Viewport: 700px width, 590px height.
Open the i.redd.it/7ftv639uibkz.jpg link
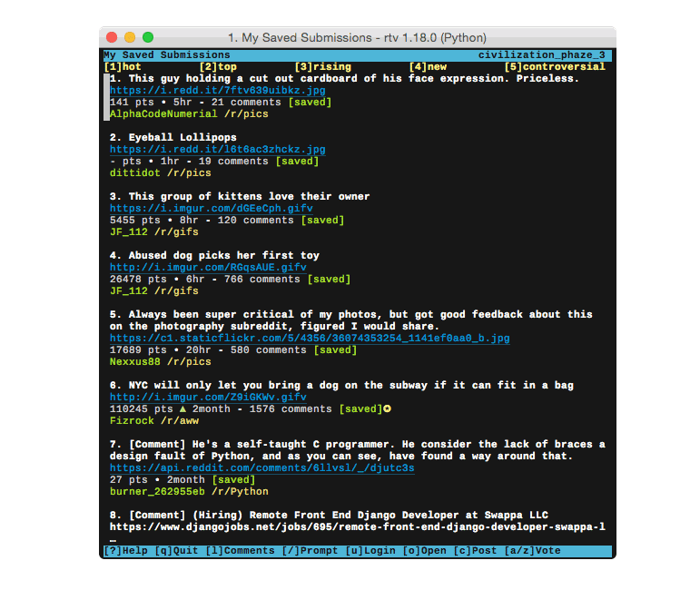pyautogui.click(x=217, y=91)
